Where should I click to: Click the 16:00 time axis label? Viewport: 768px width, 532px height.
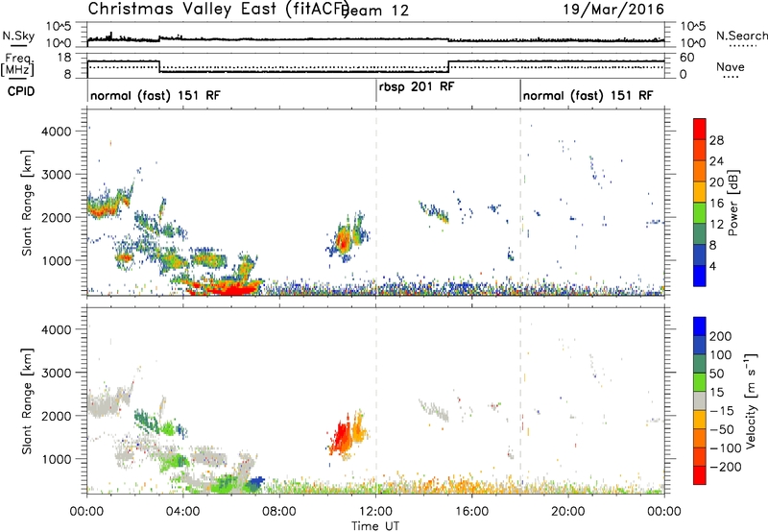(471, 511)
